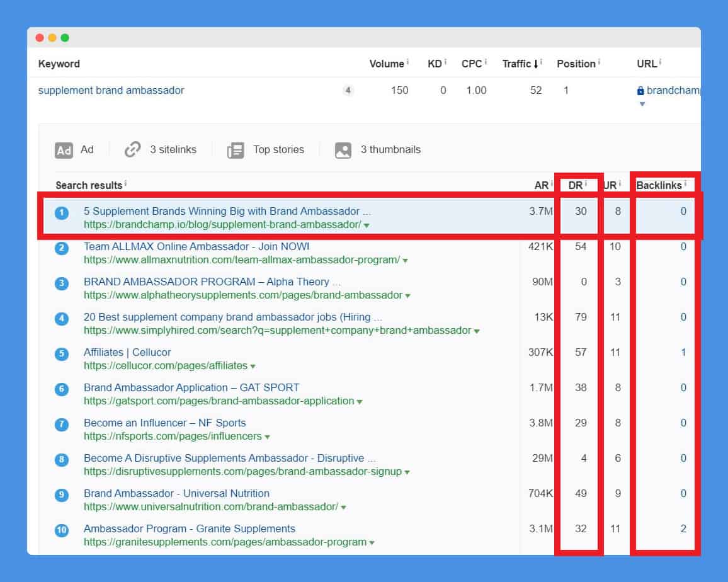This screenshot has width=728, height=582.
Task: Click the backlinks count 1 for Cellucor
Action: click(683, 353)
